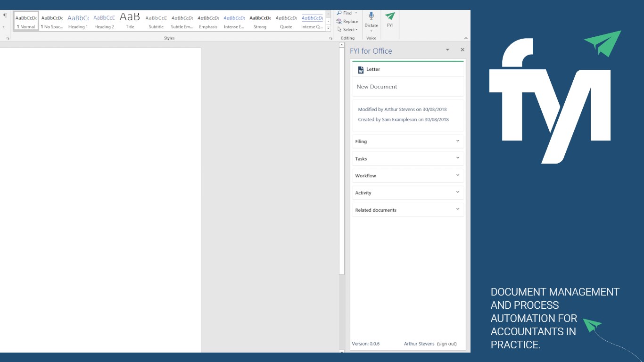The height and width of the screenshot is (362, 644).
Task: Expand the styles gallery with More arrow
Action: (328, 28)
